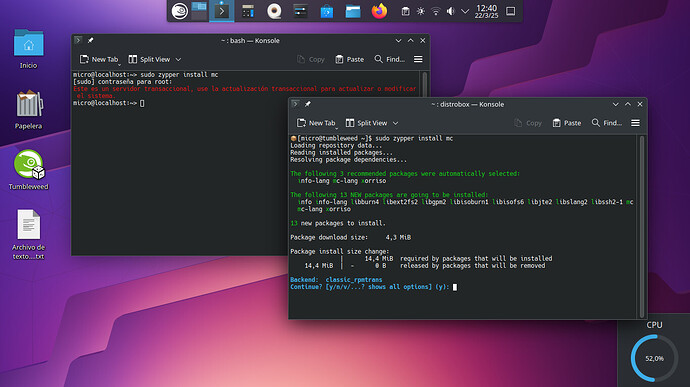Click Find in distrobox Konsole toolbar
Screen dimensions: 690x387
(x=607, y=123)
